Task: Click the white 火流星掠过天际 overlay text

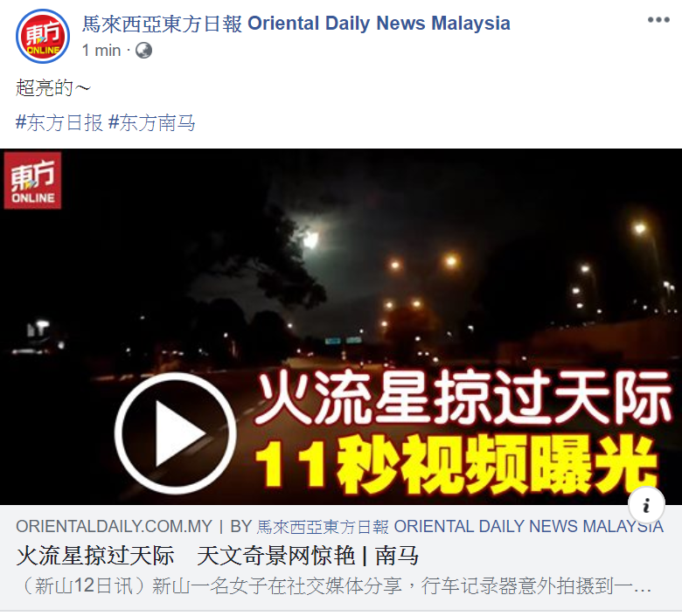Action: pyautogui.click(x=463, y=398)
